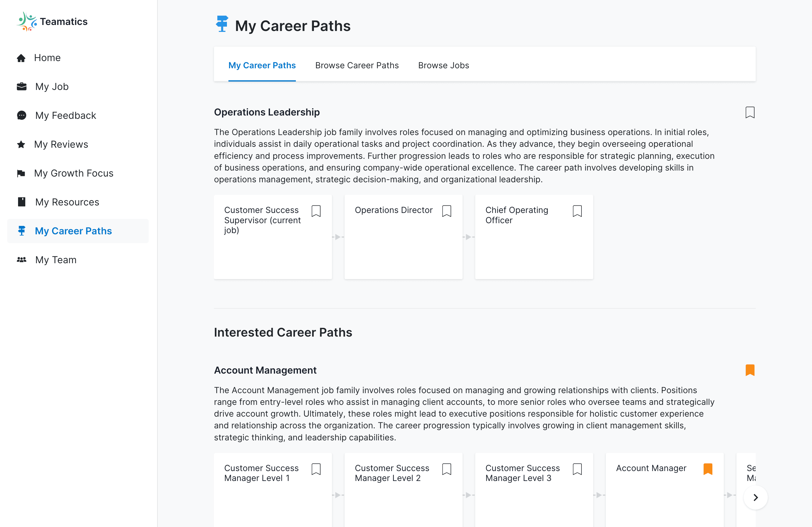Click the Account Management orange bookmark icon

click(x=750, y=370)
